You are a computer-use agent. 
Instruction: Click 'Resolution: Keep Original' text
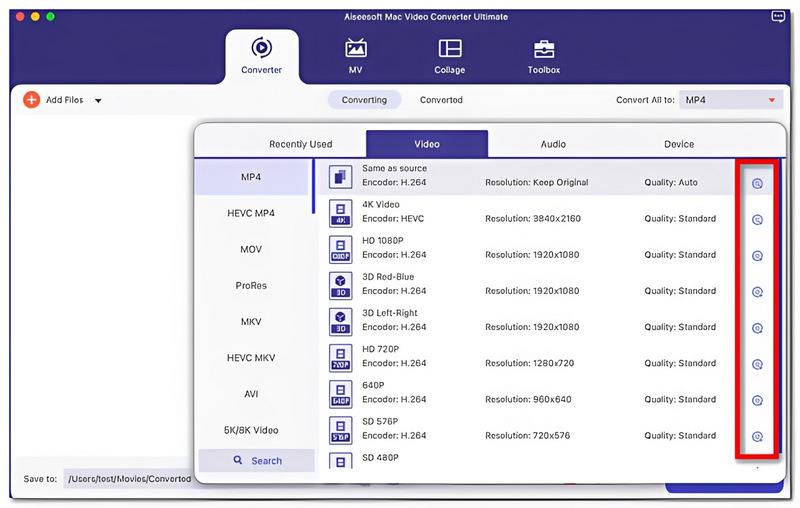(x=537, y=183)
